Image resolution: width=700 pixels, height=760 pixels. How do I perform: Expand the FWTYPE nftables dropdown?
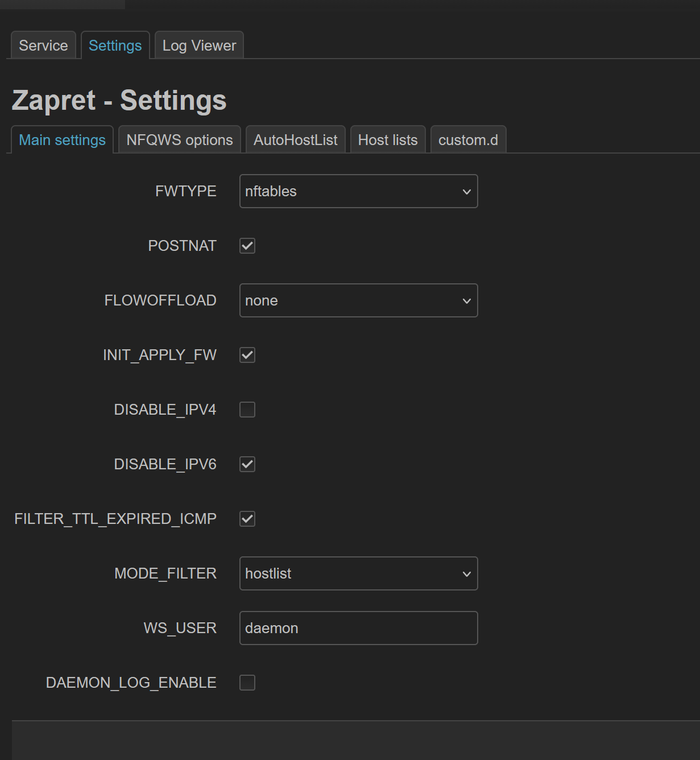coord(358,191)
